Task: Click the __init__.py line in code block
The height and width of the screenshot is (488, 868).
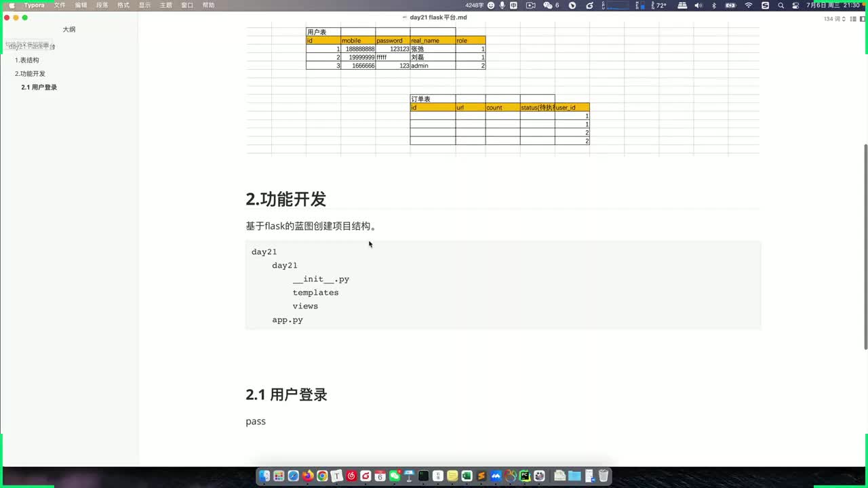Action: [x=321, y=279]
